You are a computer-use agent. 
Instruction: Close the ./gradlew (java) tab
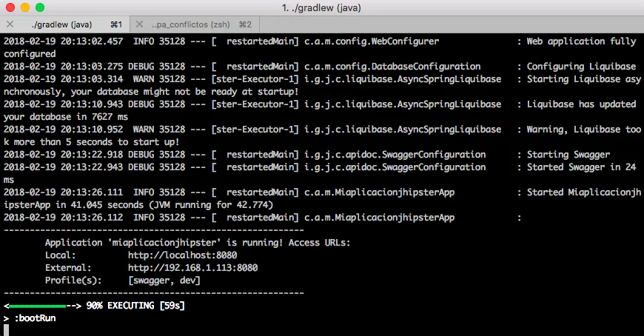click(10, 24)
